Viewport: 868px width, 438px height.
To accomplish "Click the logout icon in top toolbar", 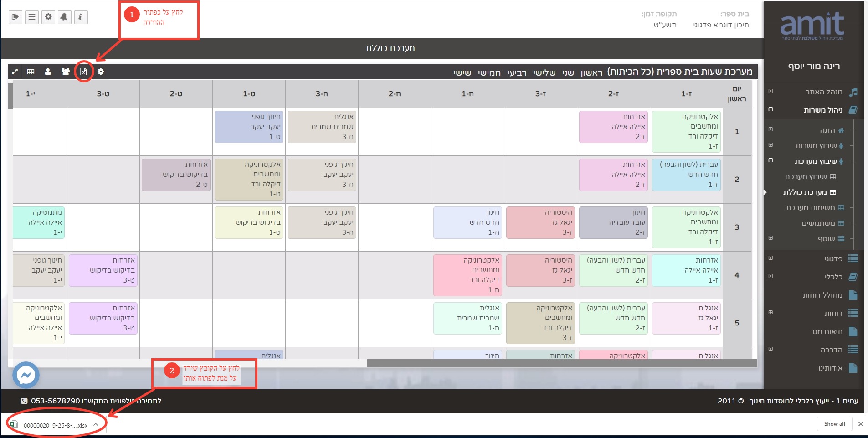I will click(x=15, y=17).
